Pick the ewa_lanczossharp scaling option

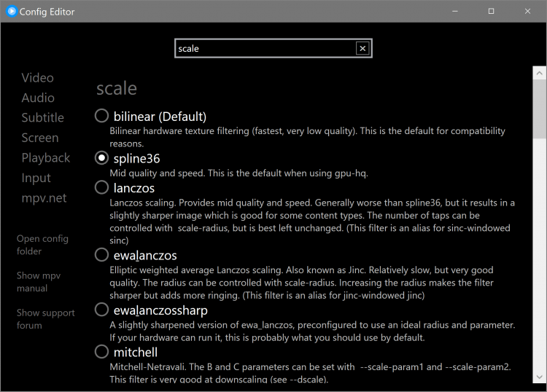[102, 310]
